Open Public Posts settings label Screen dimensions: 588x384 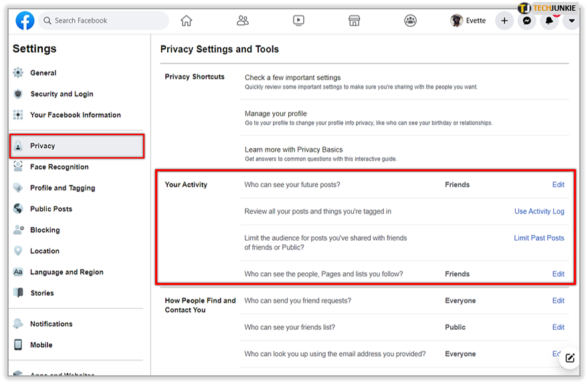51,209
